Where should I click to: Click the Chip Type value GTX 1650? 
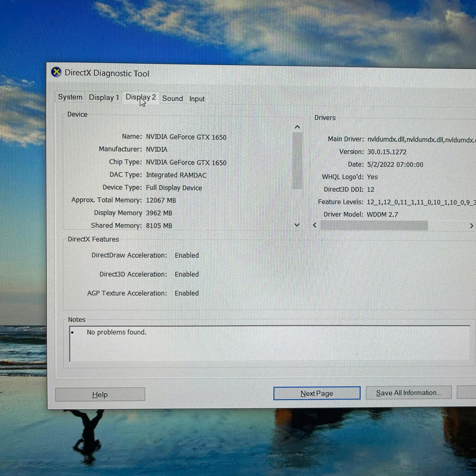tap(186, 163)
